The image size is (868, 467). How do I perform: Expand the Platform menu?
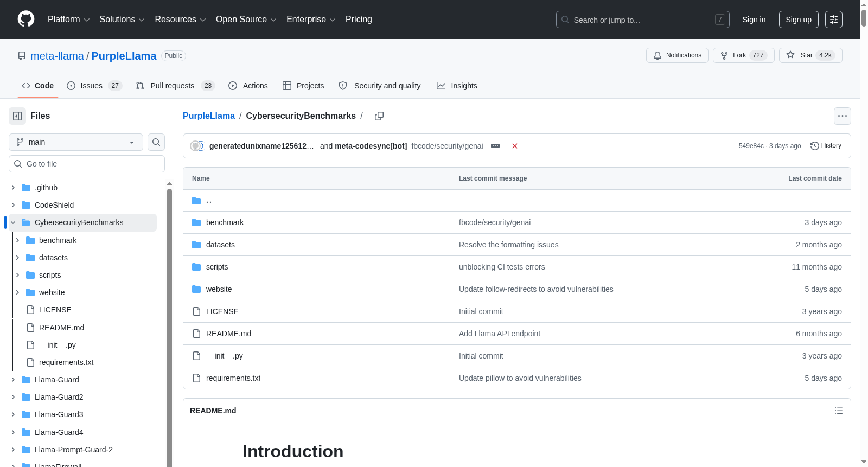(68, 20)
